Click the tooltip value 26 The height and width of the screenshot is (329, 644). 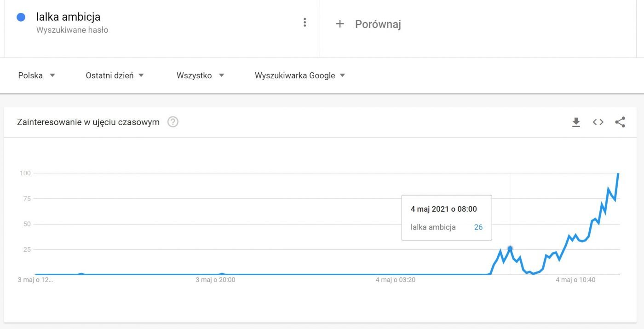478,227
